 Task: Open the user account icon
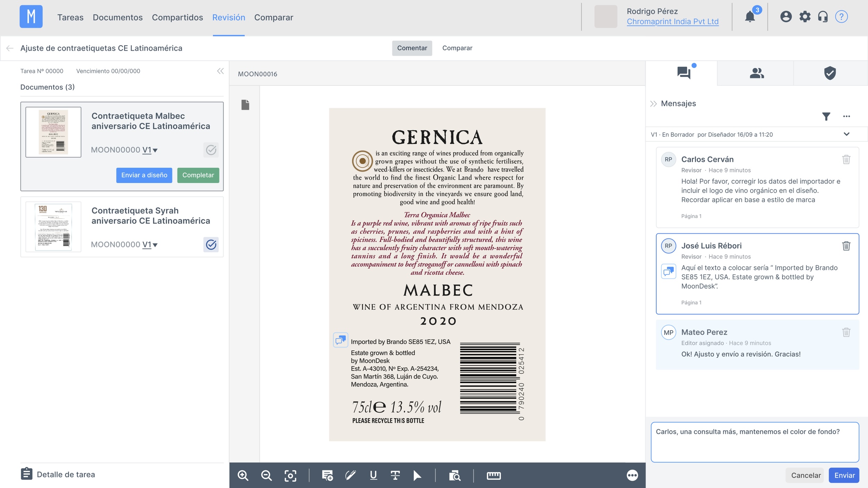[x=786, y=16]
